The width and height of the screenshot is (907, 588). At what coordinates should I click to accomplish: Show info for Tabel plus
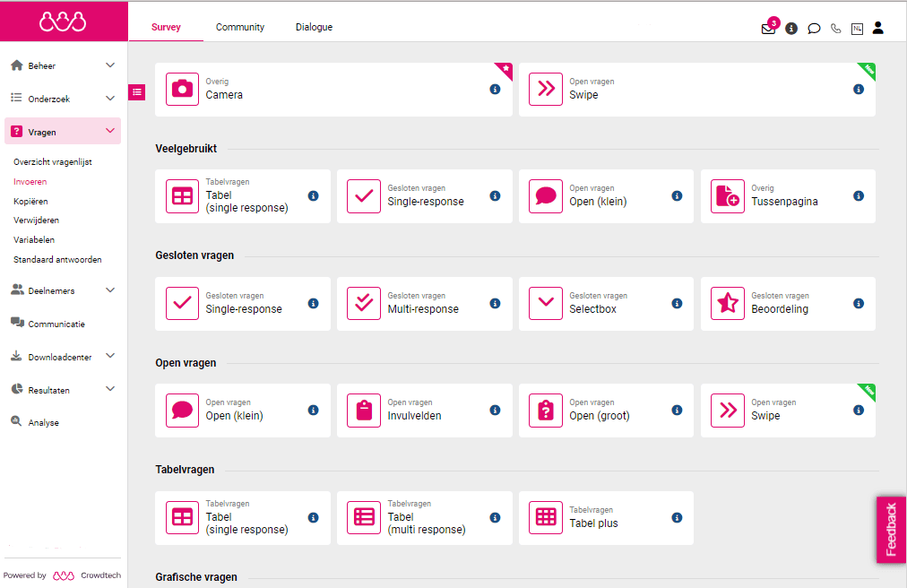[677, 517]
